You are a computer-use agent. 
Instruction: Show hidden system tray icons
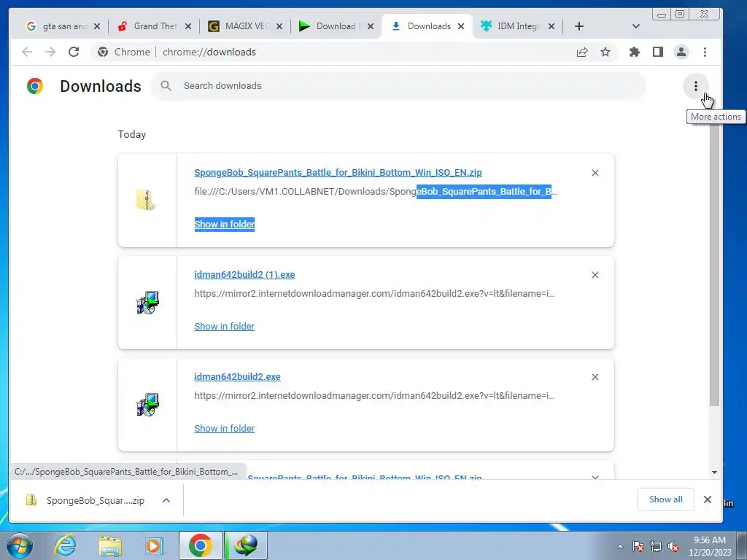(x=620, y=546)
